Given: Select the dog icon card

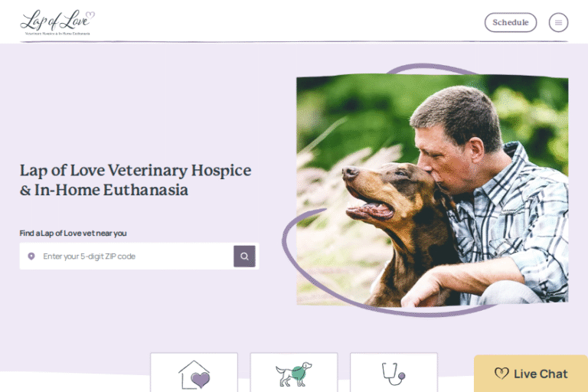Looking at the screenshot, I should click(294, 373).
